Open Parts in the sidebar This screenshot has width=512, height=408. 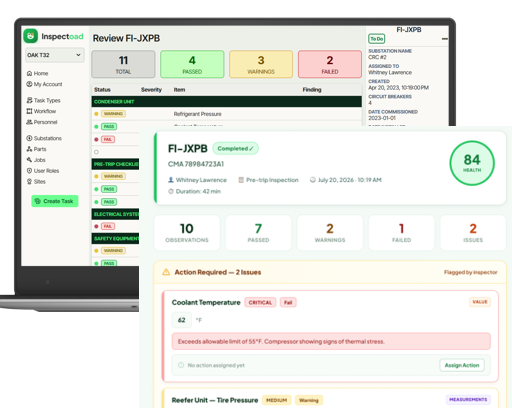point(36,149)
